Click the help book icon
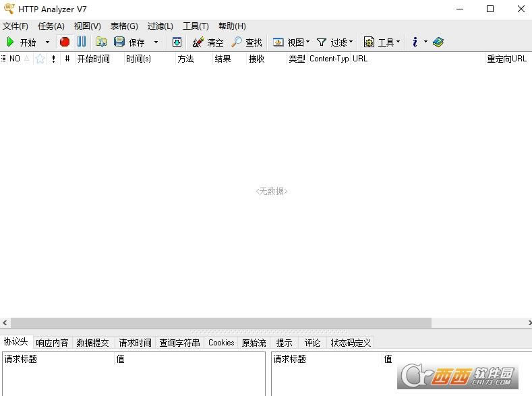Viewport: 532px width, 396px height. pos(438,42)
